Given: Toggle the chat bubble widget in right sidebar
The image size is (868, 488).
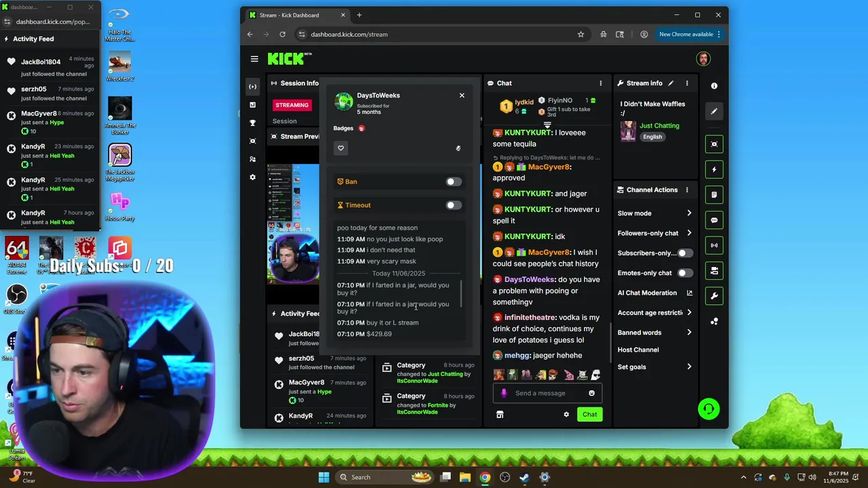Looking at the screenshot, I should (x=714, y=220).
